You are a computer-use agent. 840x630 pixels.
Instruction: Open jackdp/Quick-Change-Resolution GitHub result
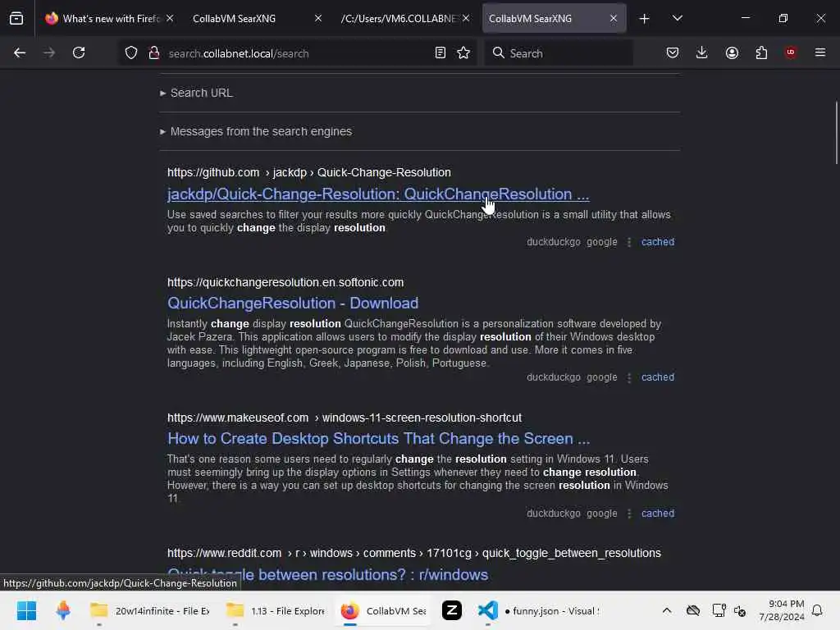click(x=378, y=194)
